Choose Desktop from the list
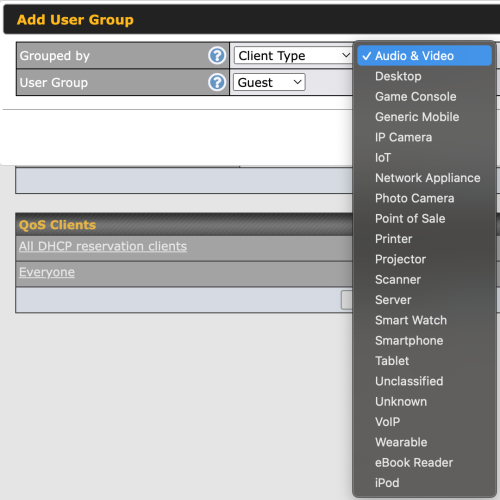Screen dimensions: 500x500 (x=424, y=76)
